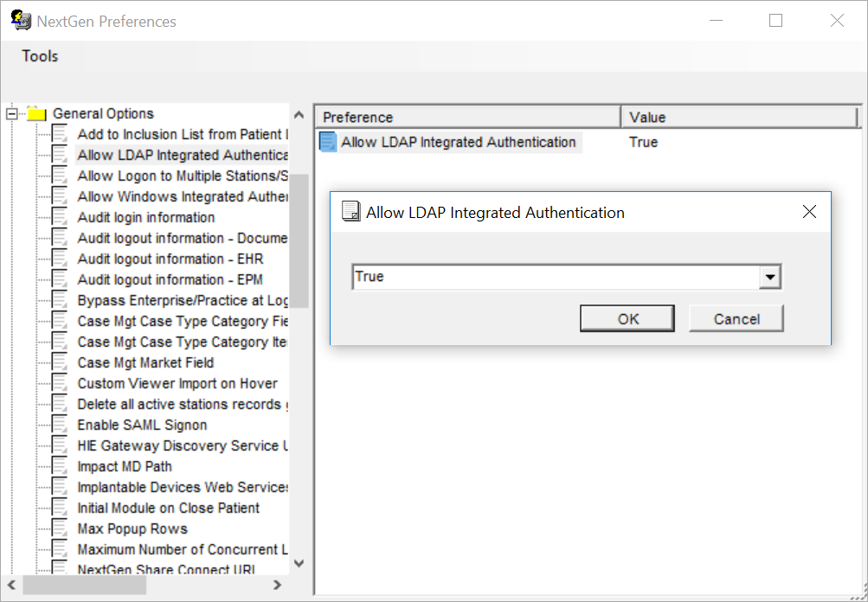Image resolution: width=868 pixels, height=602 pixels.
Task: Click blue preference icon in the Preference list
Action: (328, 142)
